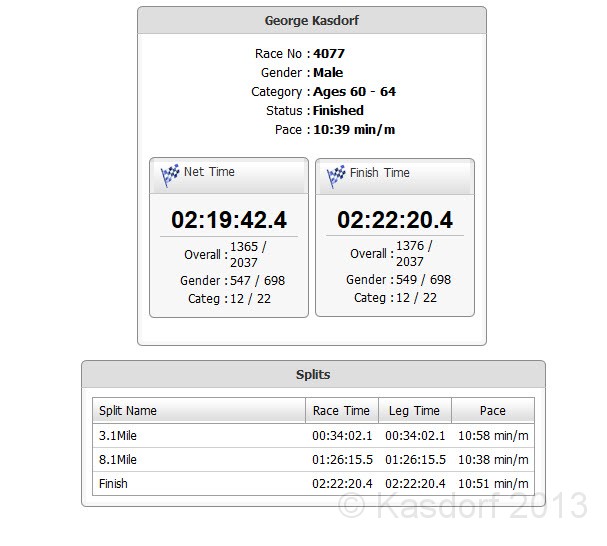Screen dimensions: 607x546
Task: Click the Finish Time box title
Action: [379, 173]
